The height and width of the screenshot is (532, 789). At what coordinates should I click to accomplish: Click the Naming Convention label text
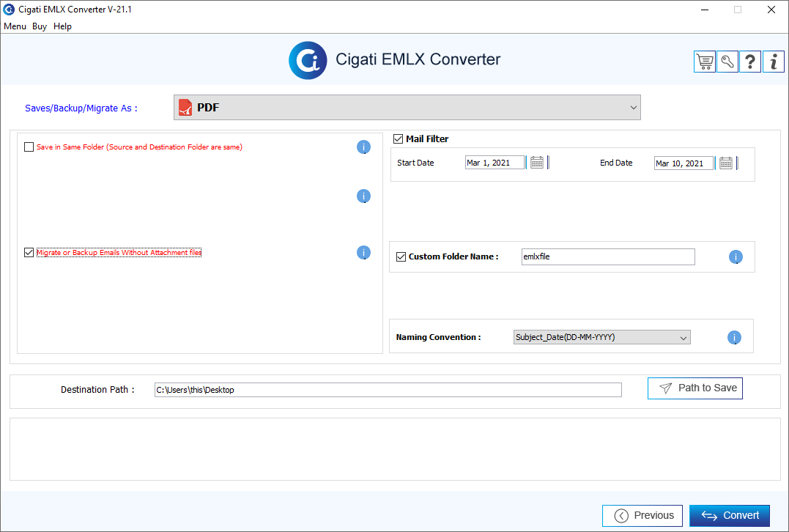pos(438,337)
